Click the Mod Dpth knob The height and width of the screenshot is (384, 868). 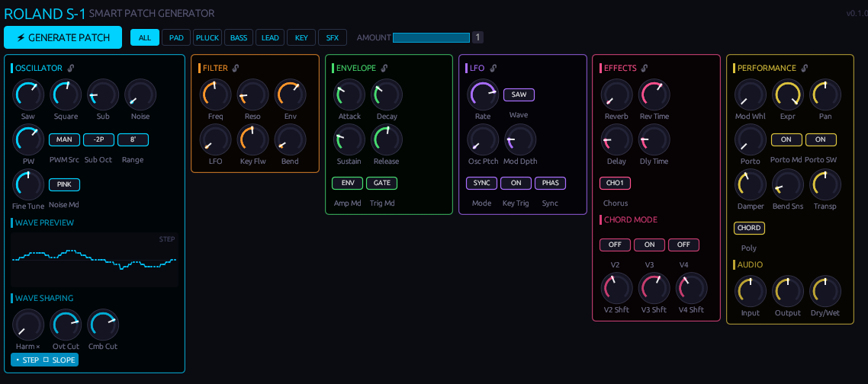click(520, 139)
